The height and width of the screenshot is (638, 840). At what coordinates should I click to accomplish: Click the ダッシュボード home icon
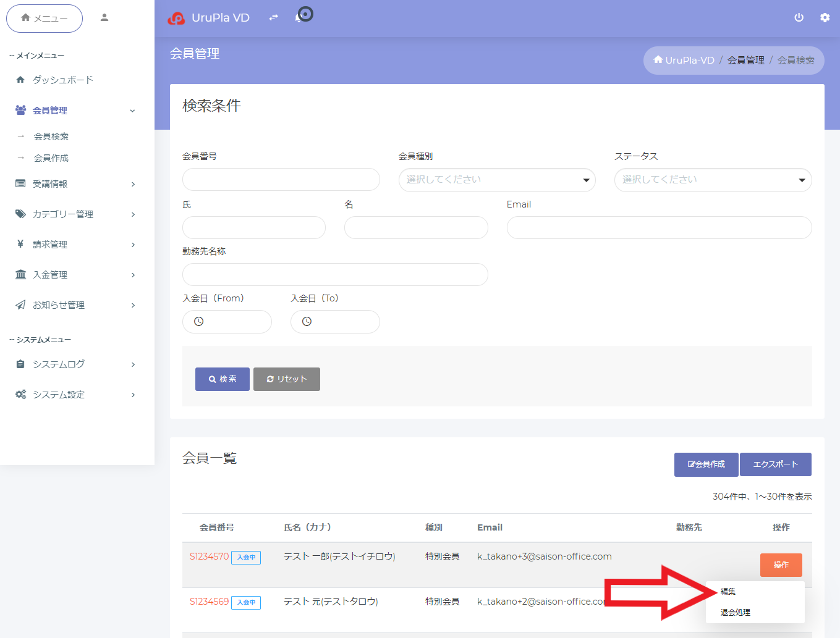[20, 80]
